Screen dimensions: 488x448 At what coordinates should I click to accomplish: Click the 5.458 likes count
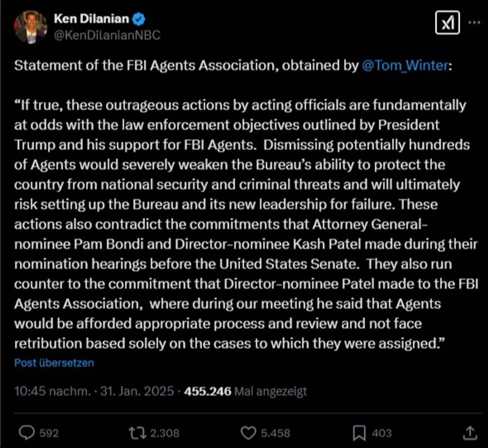[275, 433]
